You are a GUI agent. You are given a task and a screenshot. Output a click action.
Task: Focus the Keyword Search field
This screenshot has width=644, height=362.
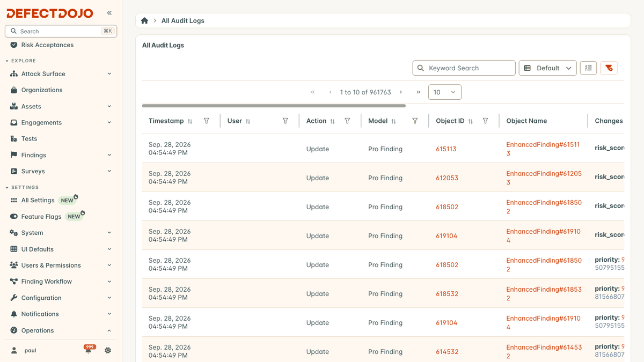click(x=464, y=68)
